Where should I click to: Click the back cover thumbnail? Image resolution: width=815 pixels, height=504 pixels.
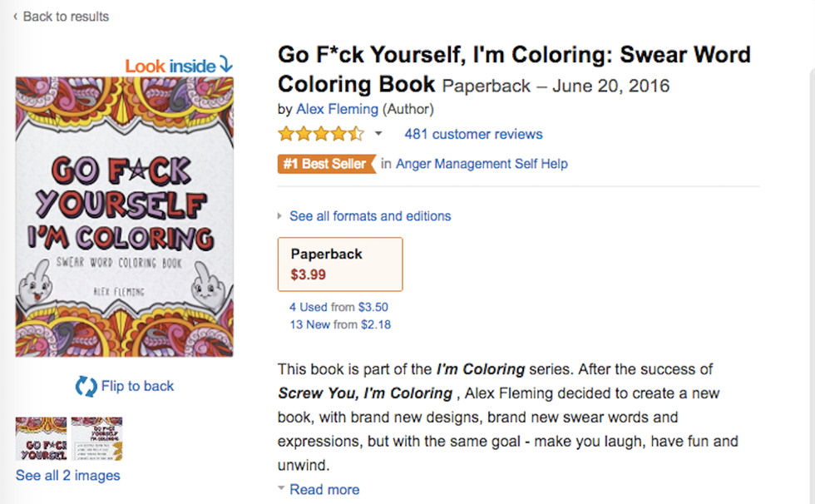point(96,439)
